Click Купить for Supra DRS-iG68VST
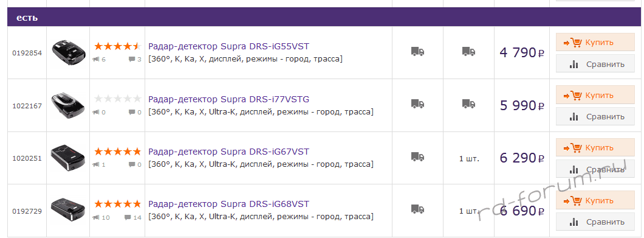Image resolution: width=644 pixels, height=238 pixels. click(x=595, y=200)
